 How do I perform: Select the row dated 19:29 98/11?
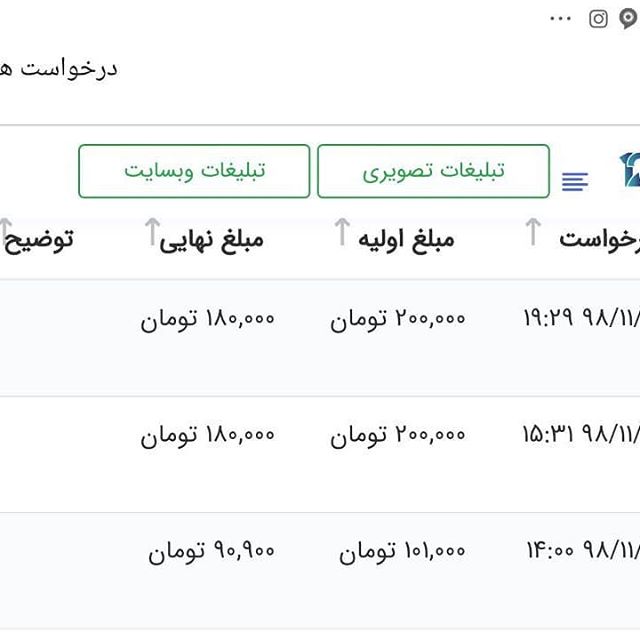click(320, 338)
